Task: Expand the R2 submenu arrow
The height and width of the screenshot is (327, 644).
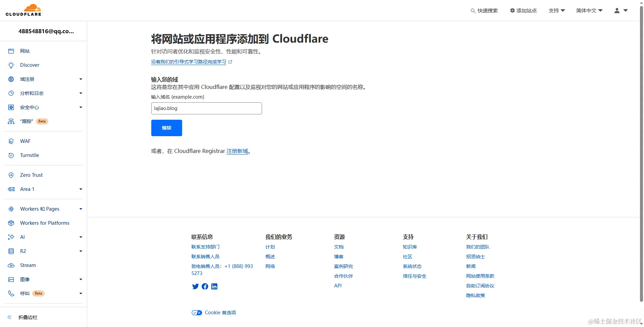Action: pos(81,251)
